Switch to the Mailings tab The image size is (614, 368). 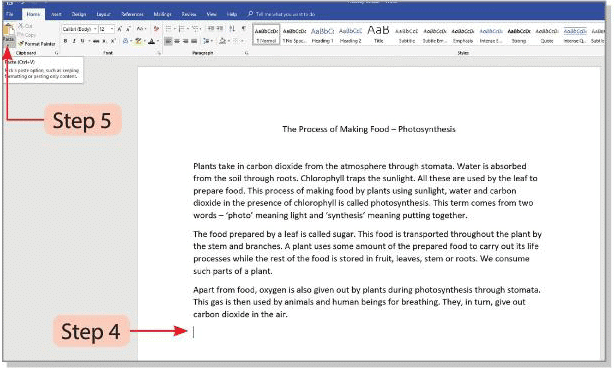click(x=163, y=14)
